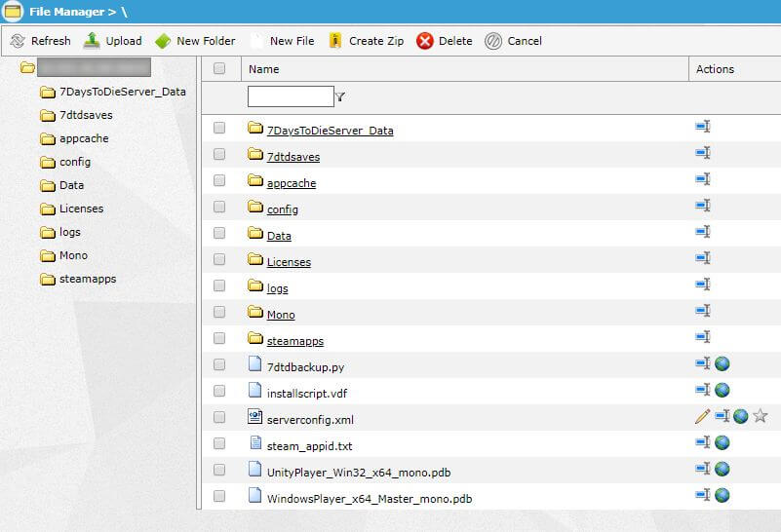781x532 pixels.
Task: Click the filter funnel icon under Name
Action: pos(340,96)
